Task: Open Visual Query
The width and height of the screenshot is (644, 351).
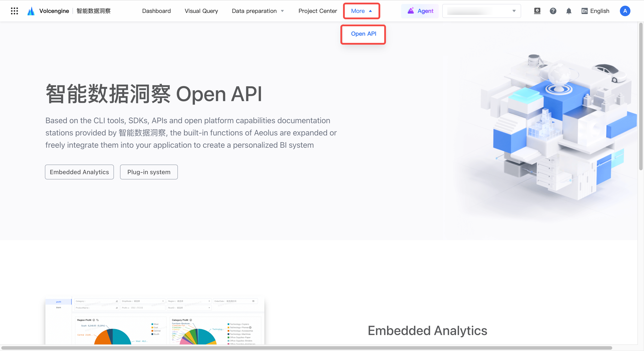Action: pos(201,11)
